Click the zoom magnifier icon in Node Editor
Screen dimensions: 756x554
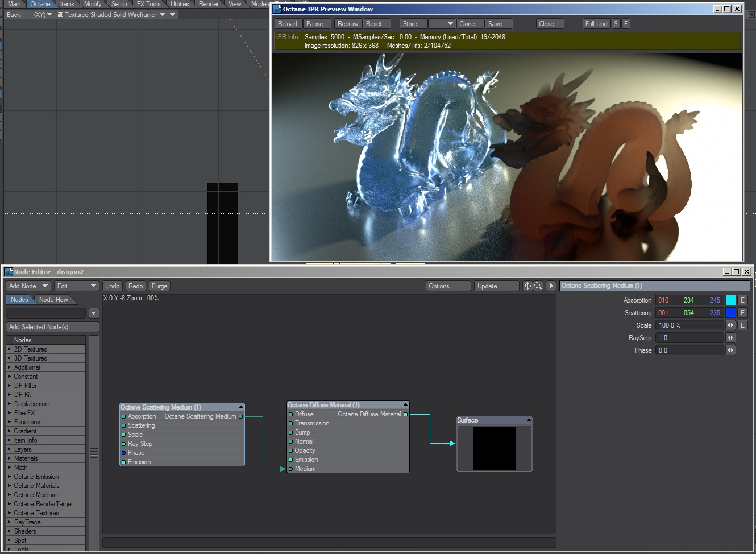pyautogui.click(x=538, y=286)
